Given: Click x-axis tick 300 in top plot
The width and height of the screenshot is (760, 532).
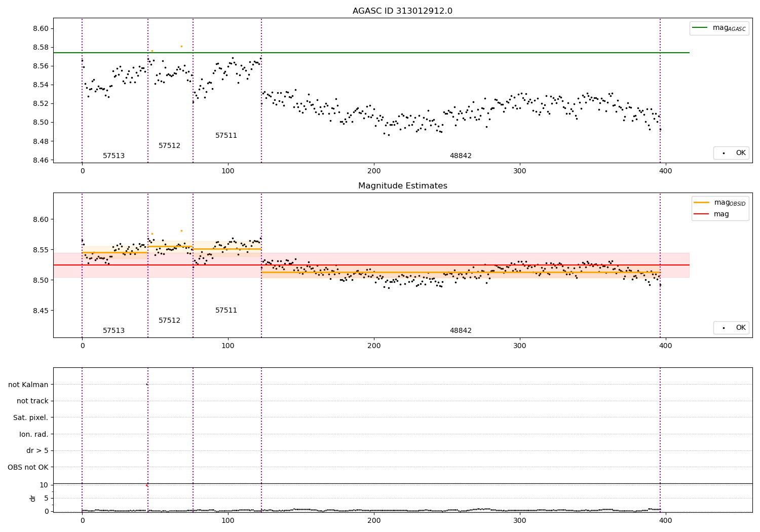Looking at the screenshot, I should pos(520,171).
